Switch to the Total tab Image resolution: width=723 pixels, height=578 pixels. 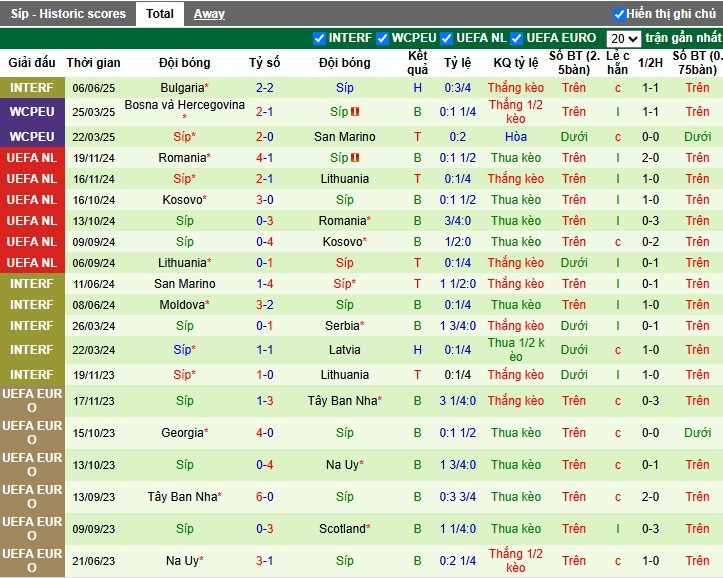(159, 14)
